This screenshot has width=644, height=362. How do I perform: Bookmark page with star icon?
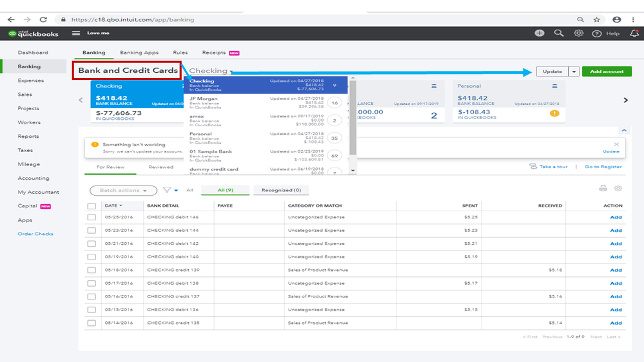click(597, 20)
